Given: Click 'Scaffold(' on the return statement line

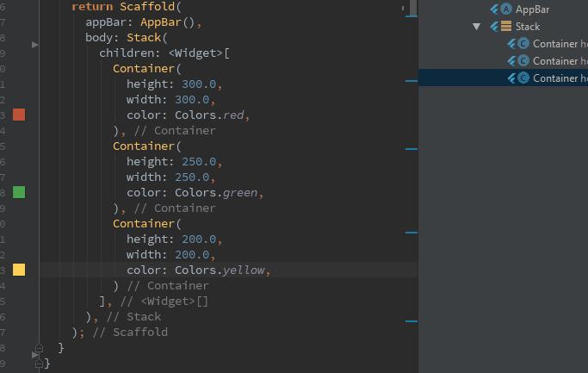Looking at the screenshot, I should pyautogui.click(x=144, y=6).
